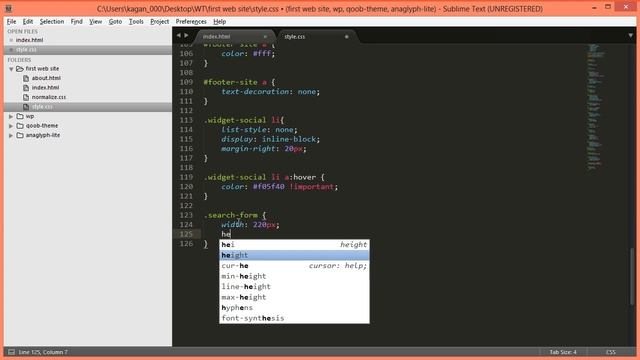Click the normalize.css file icon

26,97
